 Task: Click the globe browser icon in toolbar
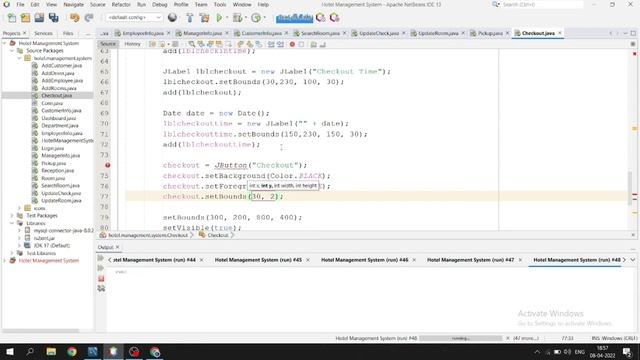(x=172, y=18)
